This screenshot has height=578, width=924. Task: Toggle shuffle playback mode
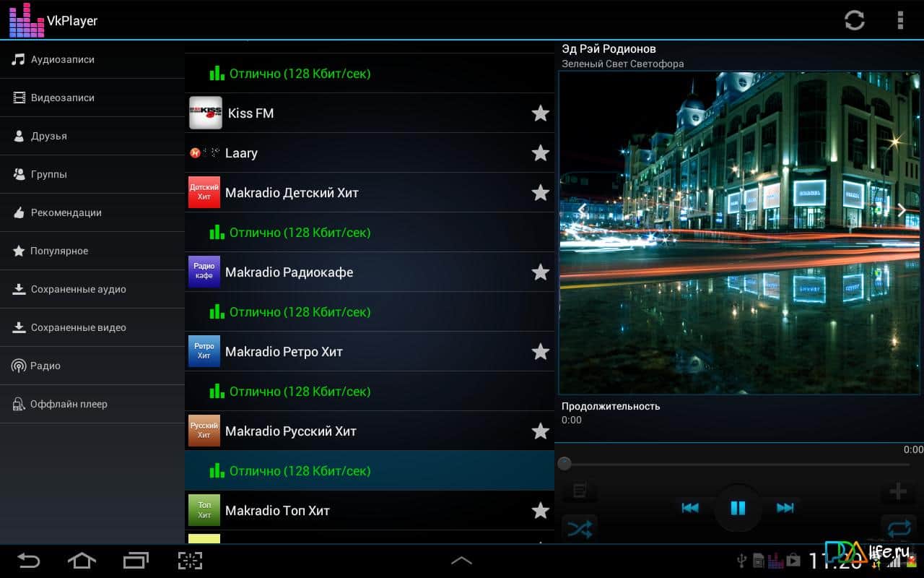click(579, 530)
